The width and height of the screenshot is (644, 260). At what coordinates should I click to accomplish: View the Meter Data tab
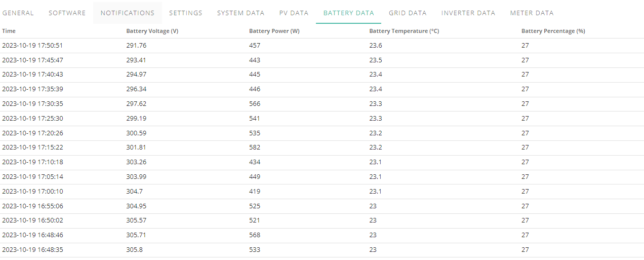coord(532,13)
